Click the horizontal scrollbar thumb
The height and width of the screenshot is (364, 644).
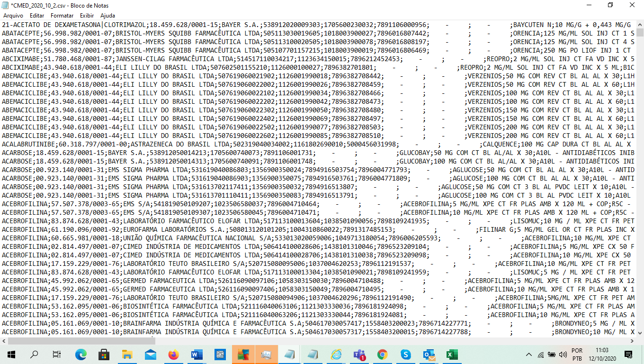(80, 341)
